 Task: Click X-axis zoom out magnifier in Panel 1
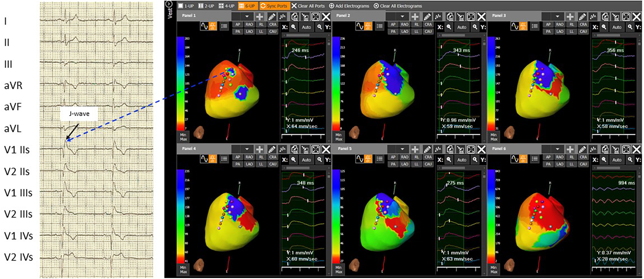[293, 27]
